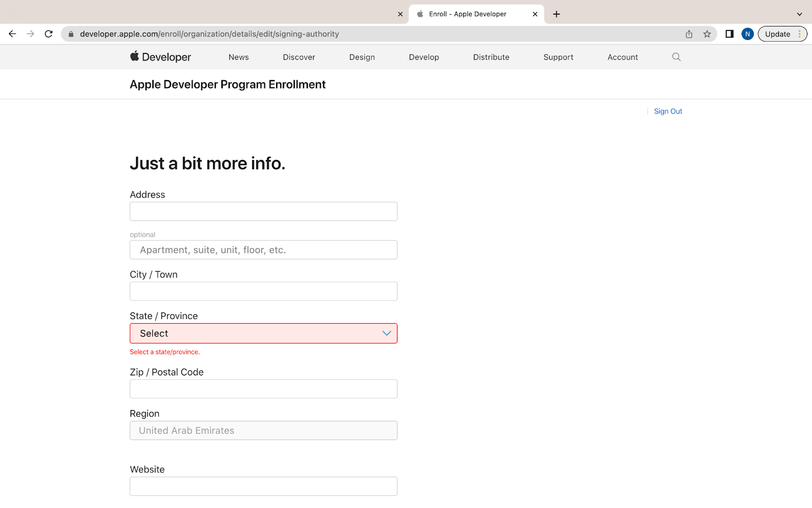Click the 'Just a bit more info.' heading
The image size is (812, 508).
tap(208, 164)
